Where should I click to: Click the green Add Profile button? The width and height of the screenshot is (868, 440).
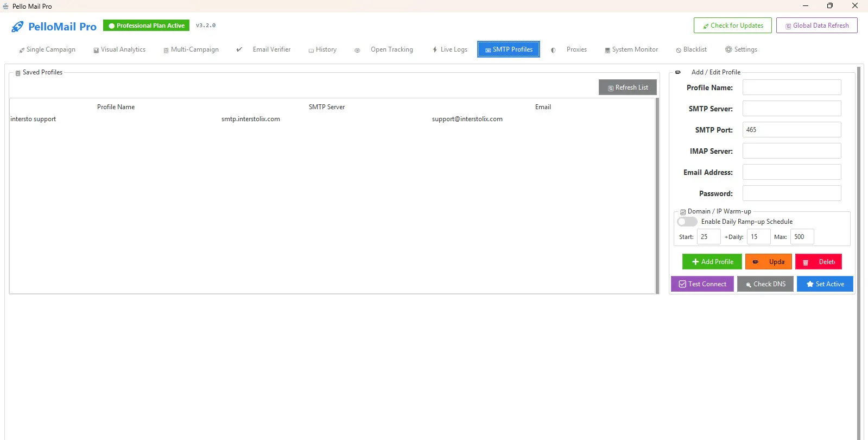click(x=712, y=262)
